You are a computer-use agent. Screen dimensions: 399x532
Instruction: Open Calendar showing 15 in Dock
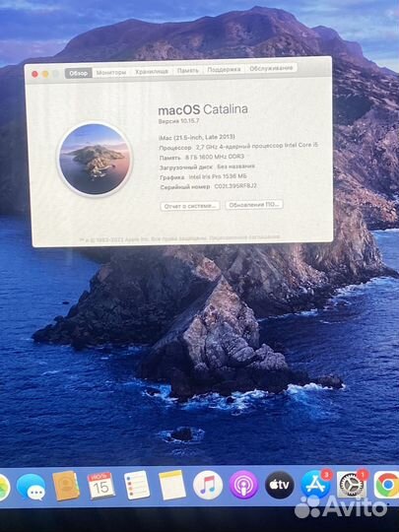pyautogui.click(x=101, y=486)
